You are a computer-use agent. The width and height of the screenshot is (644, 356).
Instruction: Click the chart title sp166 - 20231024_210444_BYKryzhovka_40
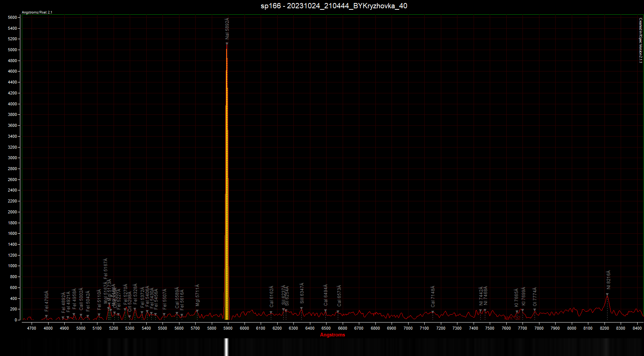[334, 6]
